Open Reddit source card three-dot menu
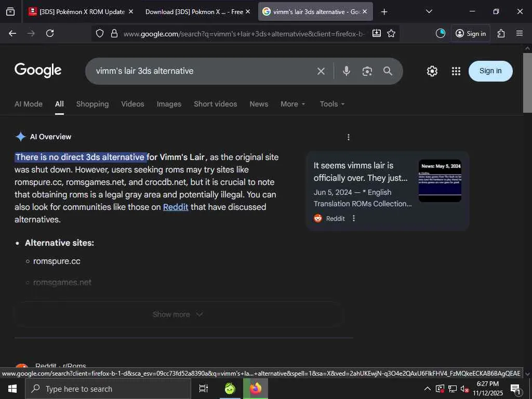532x399 pixels. (x=353, y=219)
